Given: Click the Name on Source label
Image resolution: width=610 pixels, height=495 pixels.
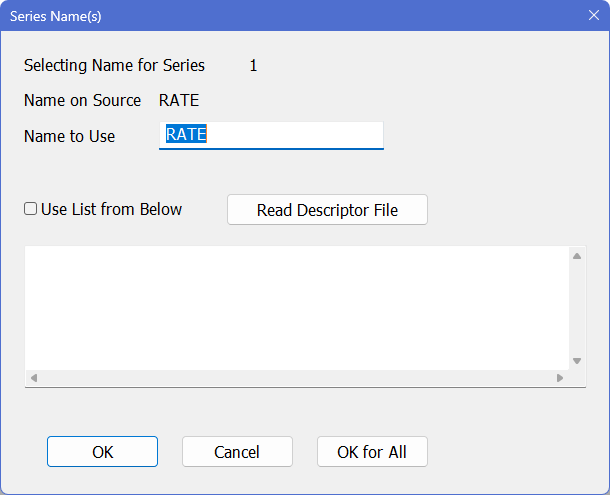Looking at the screenshot, I should click(82, 101).
